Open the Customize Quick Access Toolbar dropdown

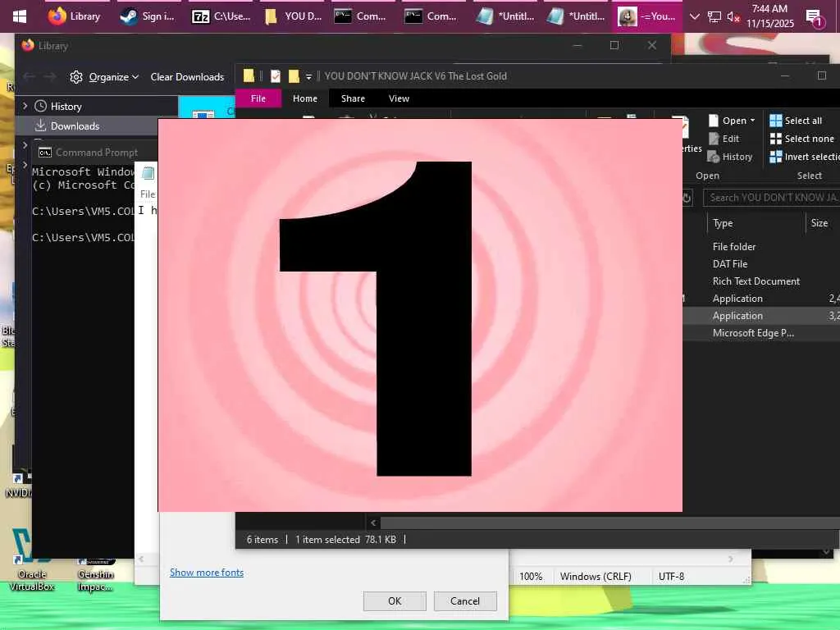pyautogui.click(x=308, y=76)
